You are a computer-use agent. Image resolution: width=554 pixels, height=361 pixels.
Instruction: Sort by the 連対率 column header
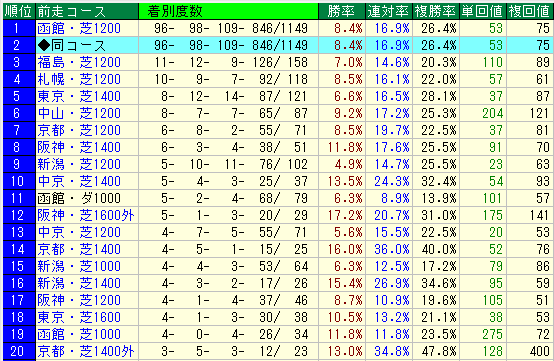click(x=388, y=11)
